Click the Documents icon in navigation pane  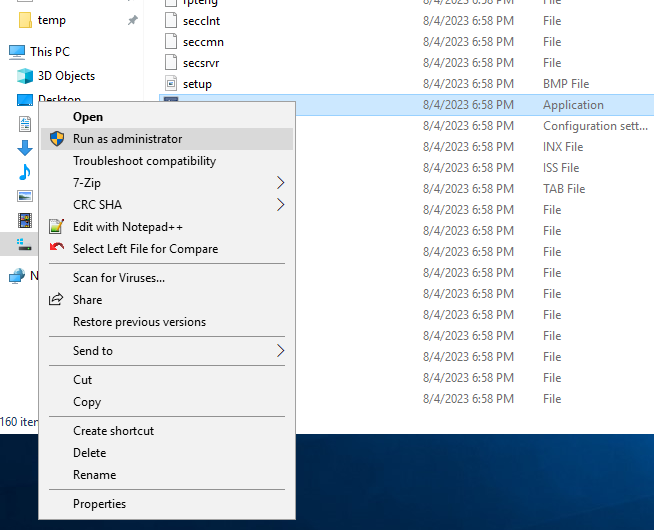[x=25, y=124]
